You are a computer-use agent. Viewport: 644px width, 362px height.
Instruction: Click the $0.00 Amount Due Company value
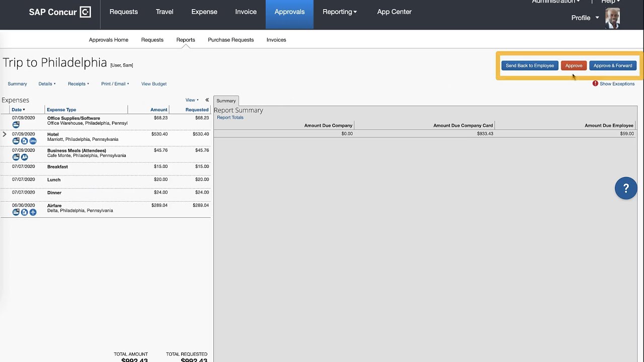pos(347,134)
